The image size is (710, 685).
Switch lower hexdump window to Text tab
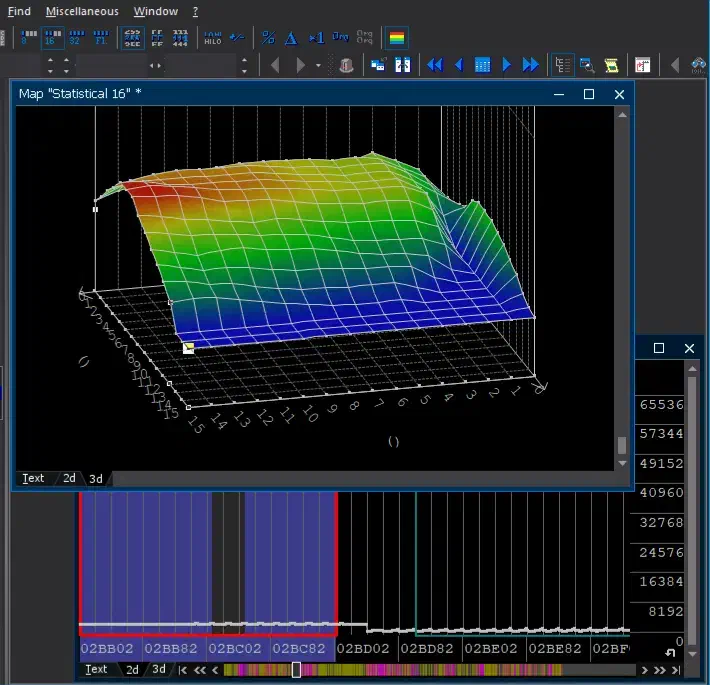click(96, 669)
